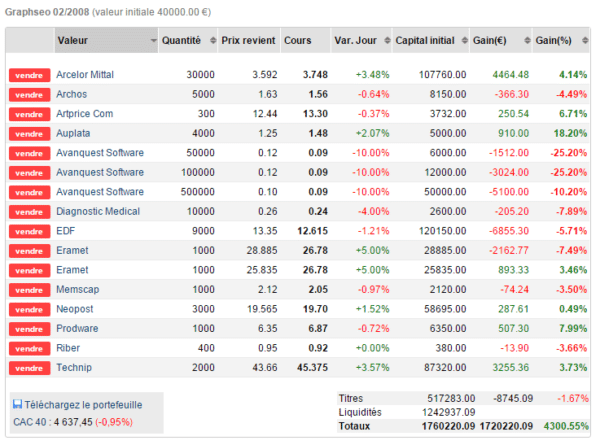Click vendre for Prodware
This screenshot has height=445, width=600.
coord(29,329)
